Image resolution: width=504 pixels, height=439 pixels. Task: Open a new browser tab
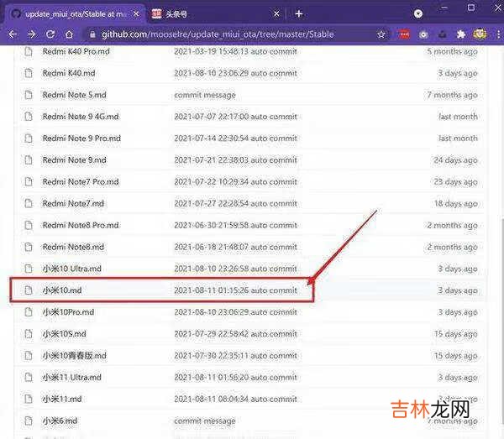tap(298, 13)
